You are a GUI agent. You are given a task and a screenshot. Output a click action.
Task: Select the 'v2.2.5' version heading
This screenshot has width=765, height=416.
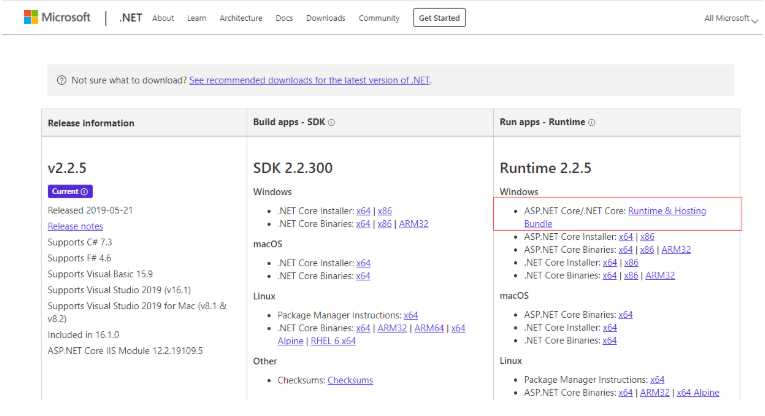click(x=67, y=168)
